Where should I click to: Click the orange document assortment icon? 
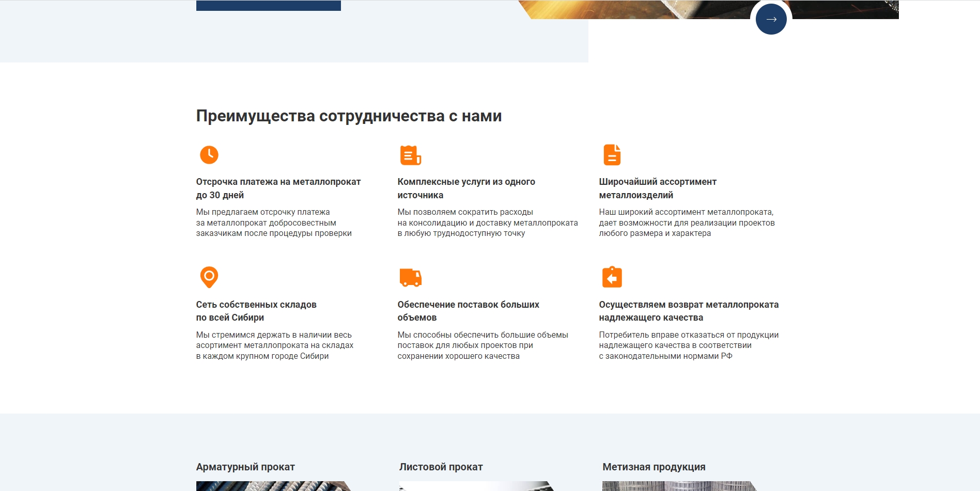[x=612, y=155]
